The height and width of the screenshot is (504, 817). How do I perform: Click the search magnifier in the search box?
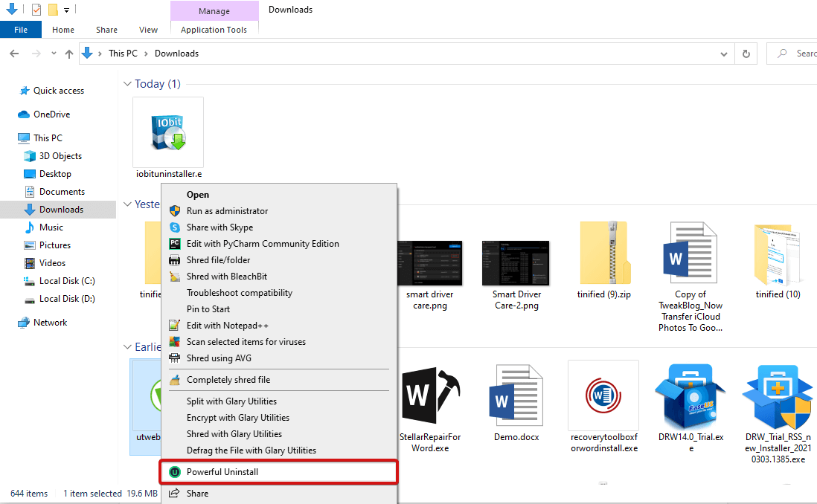(x=784, y=53)
